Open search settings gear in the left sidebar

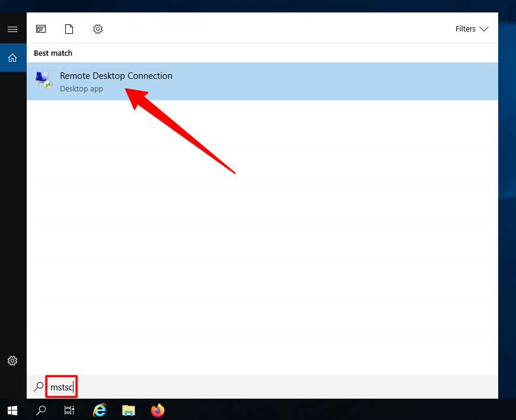click(x=12, y=361)
